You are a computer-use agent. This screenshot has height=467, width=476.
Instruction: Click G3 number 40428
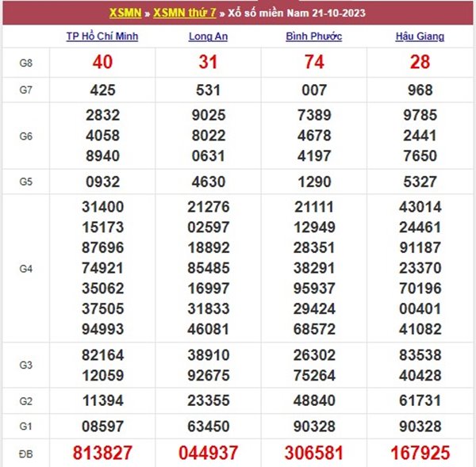pos(420,376)
